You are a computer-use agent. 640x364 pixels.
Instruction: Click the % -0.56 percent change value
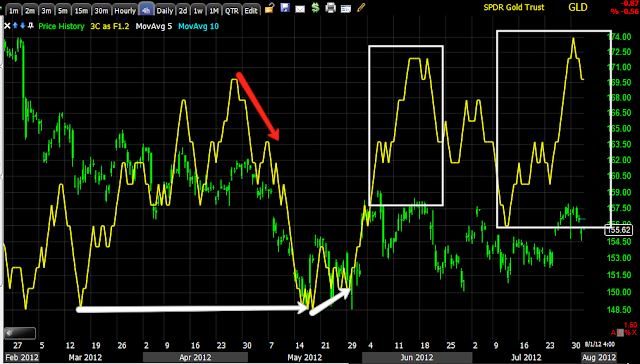(624, 11)
